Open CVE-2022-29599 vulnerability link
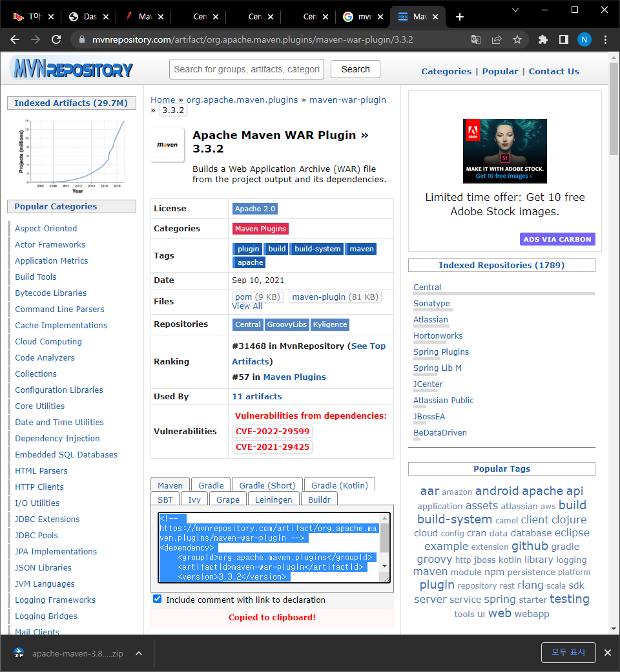 (272, 431)
